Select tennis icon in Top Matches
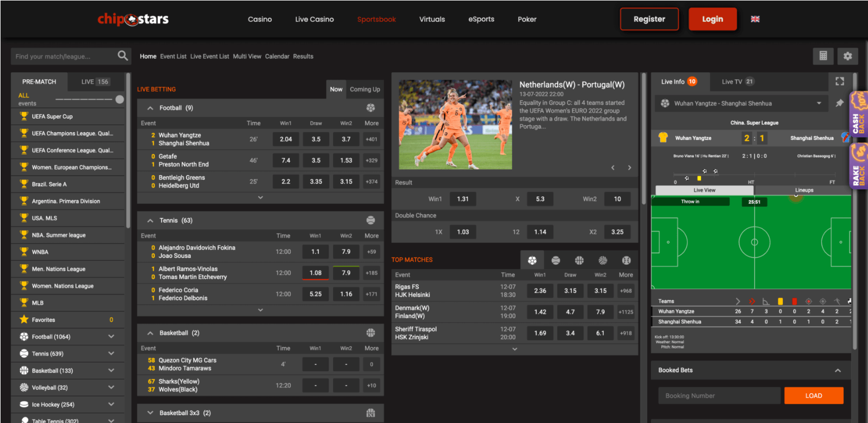This screenshot has width=868, height=423. [556, 260]
